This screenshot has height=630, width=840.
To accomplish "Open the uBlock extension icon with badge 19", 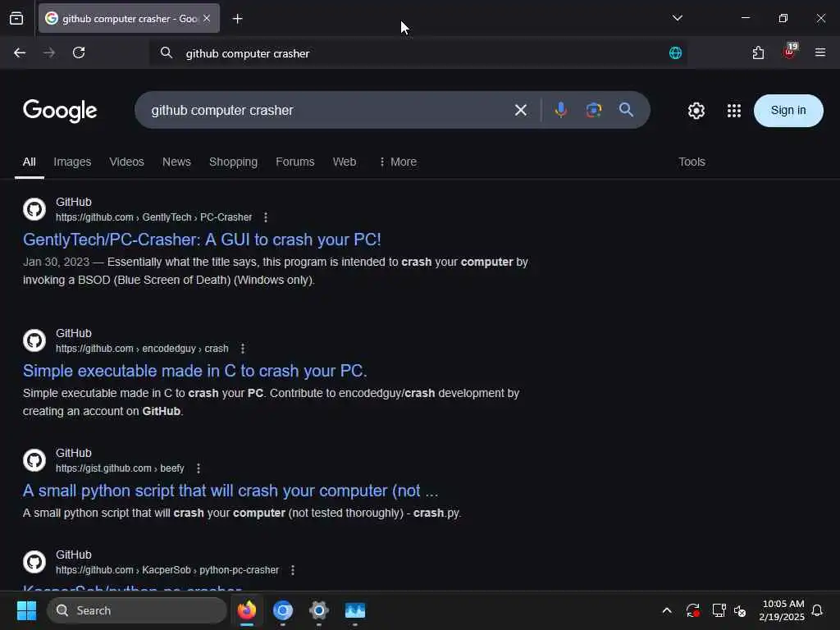I will [790, 51].
